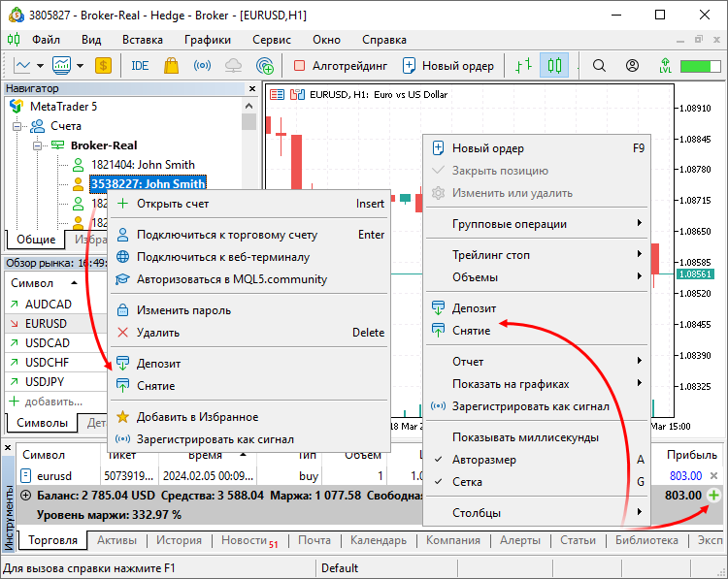Open the line chart type toolbar icon
Screen dimensions: 728x579
(22, 65)
